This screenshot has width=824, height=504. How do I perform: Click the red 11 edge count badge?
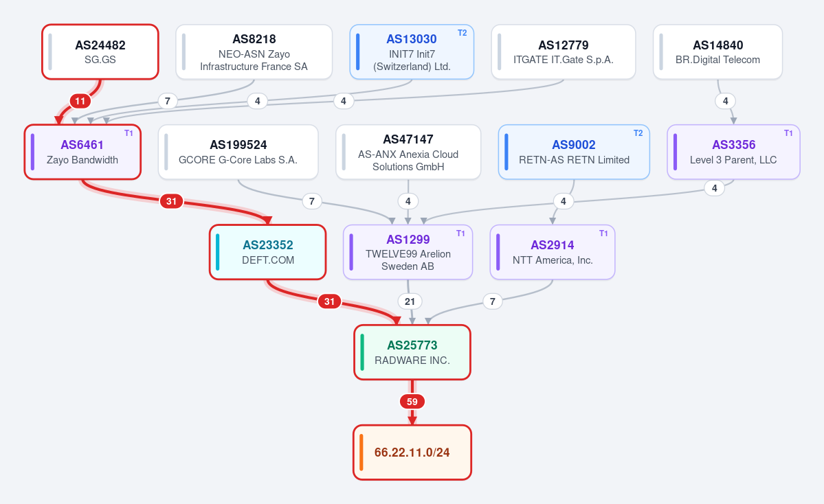(x=80, y=101)
